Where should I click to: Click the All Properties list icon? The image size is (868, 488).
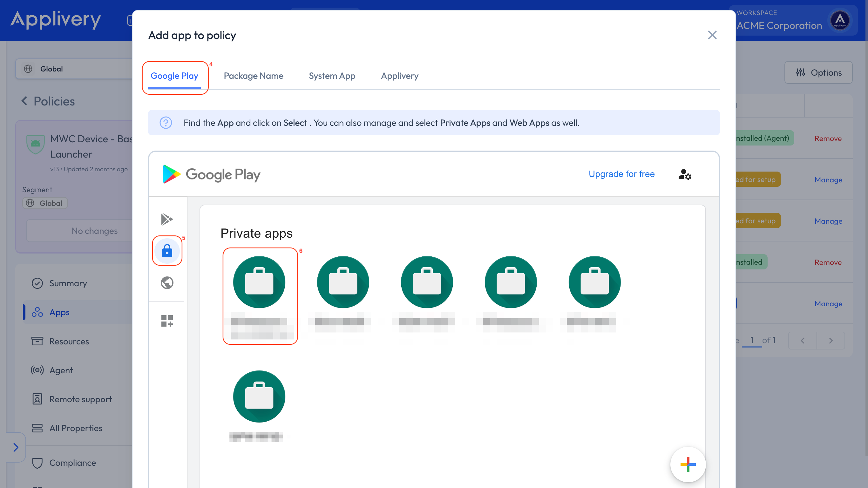coord(37,428)
